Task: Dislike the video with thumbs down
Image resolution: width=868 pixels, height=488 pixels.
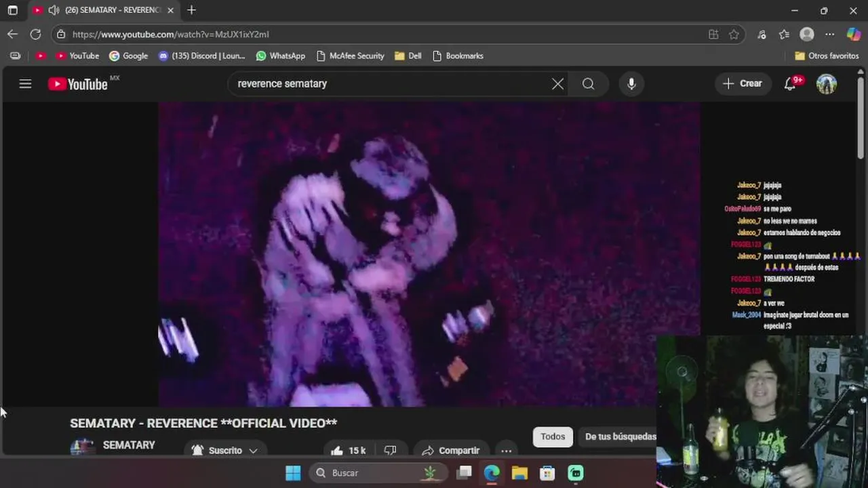Action: tap(390, 451)
